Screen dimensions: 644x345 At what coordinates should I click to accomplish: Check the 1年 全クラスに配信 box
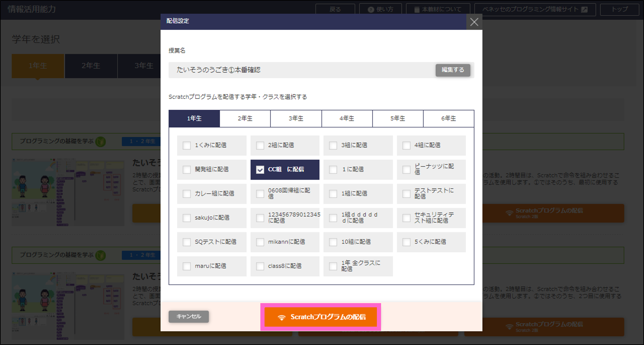tap(333, 266)
